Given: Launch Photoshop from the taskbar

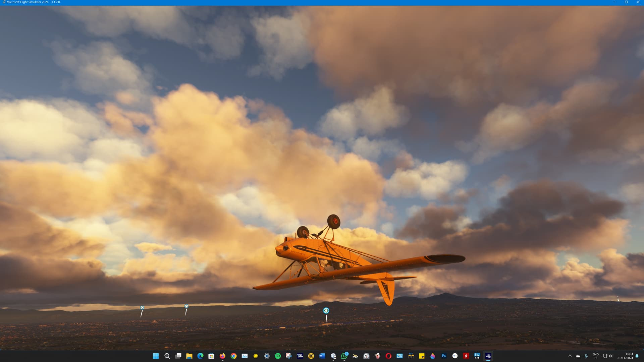Looking at the screenshot, I should (444, 356).
